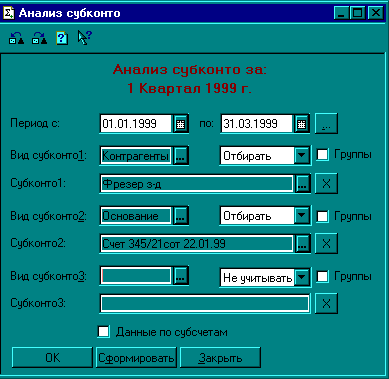Image resolution: width=389 pixels, height=379 pixels.
Task: Open ellipsis chooser for empty Вид субконто3
Action: (180, 276)
